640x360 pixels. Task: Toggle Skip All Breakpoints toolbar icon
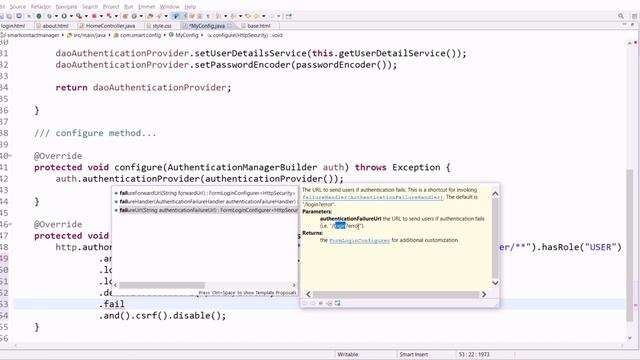pyautogui.click(x=29, y=16)
